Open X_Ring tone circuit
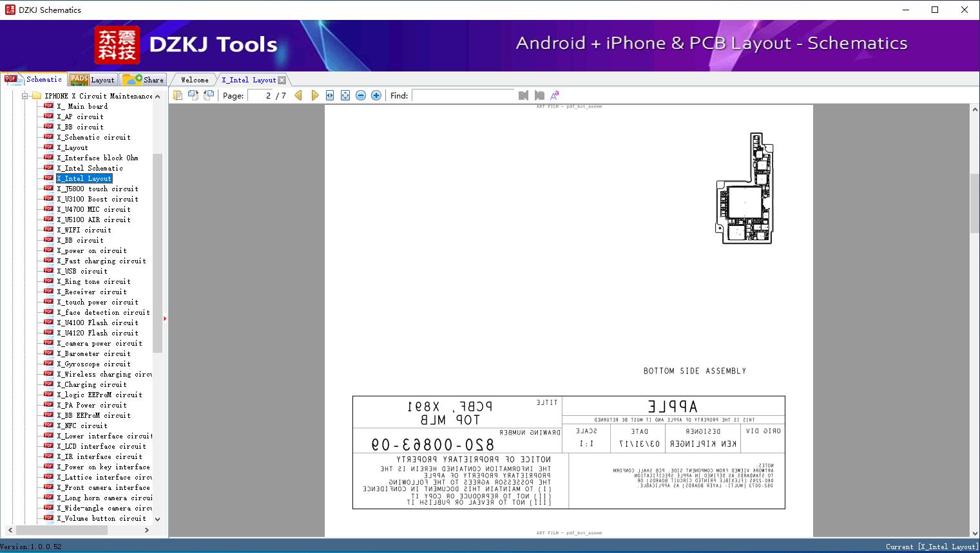This screenshot has width=980, height=553. coord(93,281)
